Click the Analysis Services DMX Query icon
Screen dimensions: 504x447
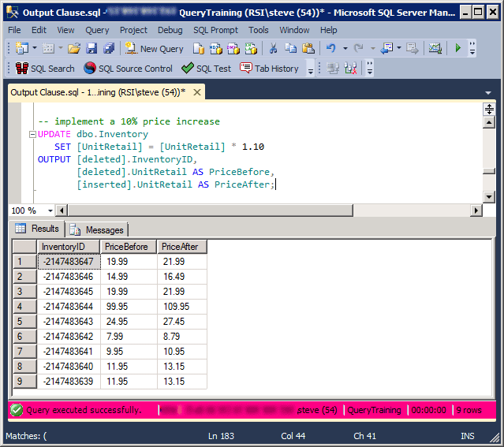pyautogui.click(x=233, y=49)
